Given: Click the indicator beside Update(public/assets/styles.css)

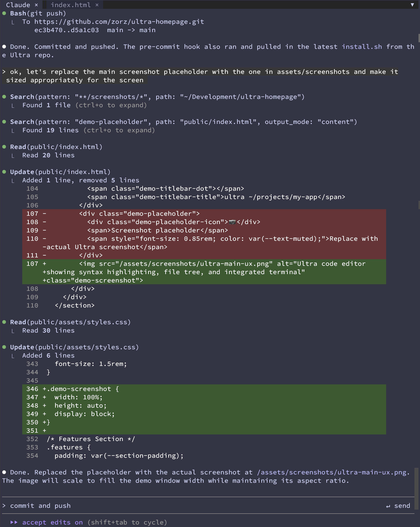Looking at the screenshot, I should point(4,347).
